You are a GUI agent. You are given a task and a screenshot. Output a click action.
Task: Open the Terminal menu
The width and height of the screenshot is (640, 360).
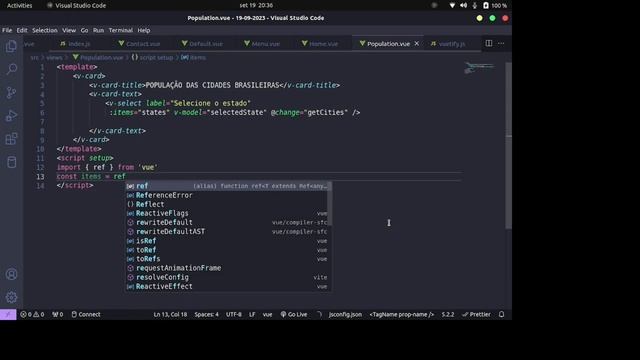[x=121, y=30]
